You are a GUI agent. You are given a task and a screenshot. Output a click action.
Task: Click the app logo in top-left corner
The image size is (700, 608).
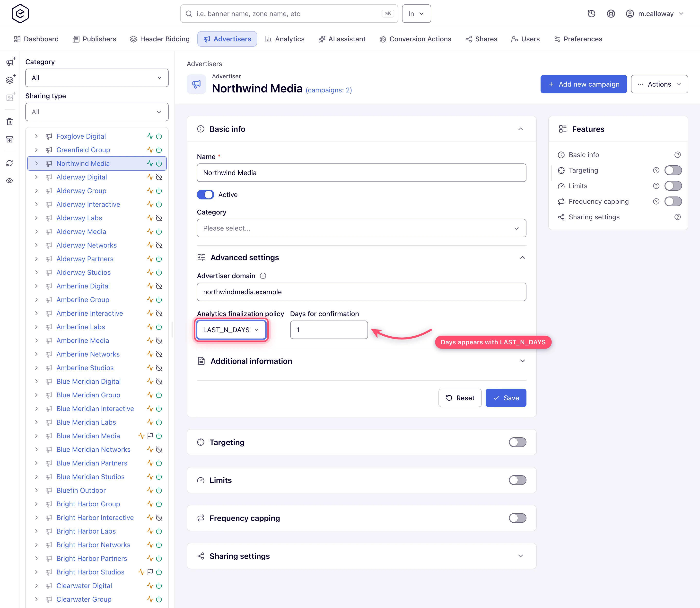coord(20,14)
